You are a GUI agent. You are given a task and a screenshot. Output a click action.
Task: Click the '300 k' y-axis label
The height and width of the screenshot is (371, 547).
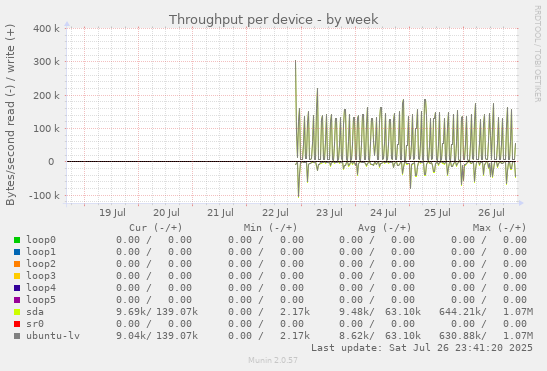point(46,62)
